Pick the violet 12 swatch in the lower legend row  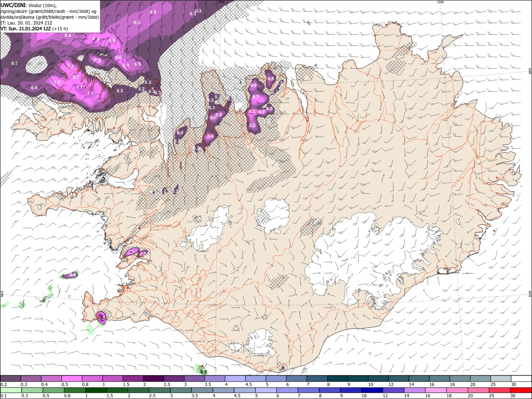click(393, 390)
